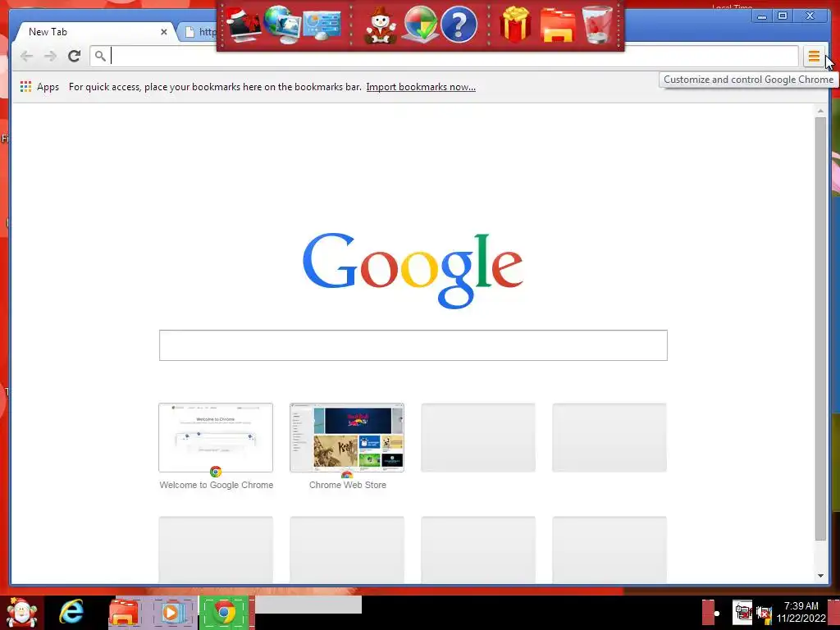Close the New Tab tab
840x630 pixels.
tap(164, 32)
